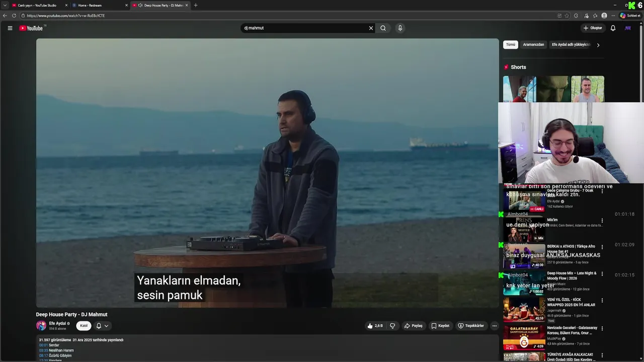This screenshot has height=362, width=644.
Task: Open menu for BERKAI x ATHOS video
Action: (x=602, y=247)
